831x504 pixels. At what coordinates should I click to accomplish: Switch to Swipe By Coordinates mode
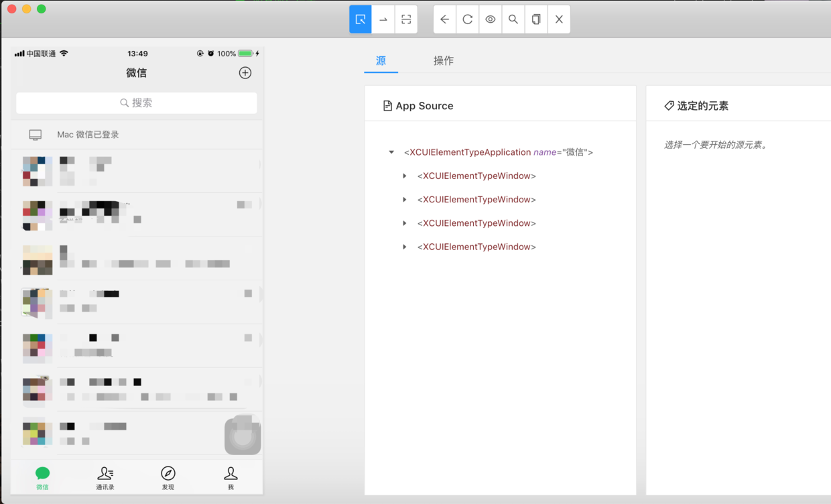click(383, 19)
